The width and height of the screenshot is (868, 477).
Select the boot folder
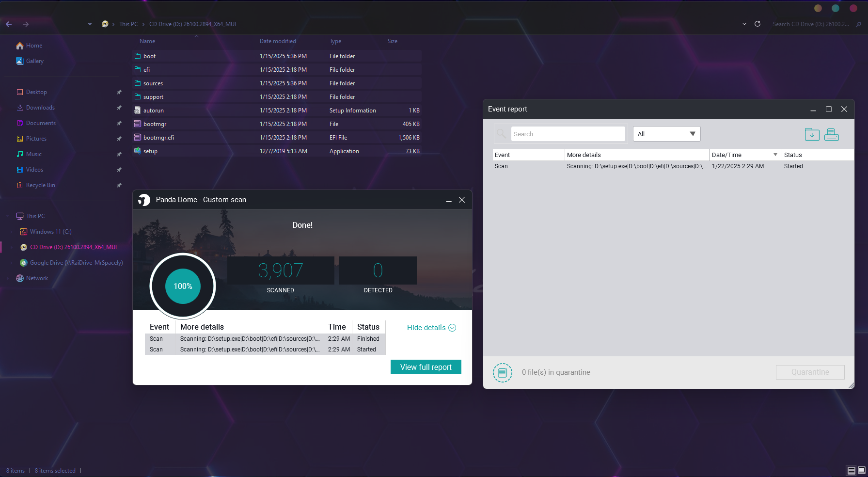pos(277,56)
